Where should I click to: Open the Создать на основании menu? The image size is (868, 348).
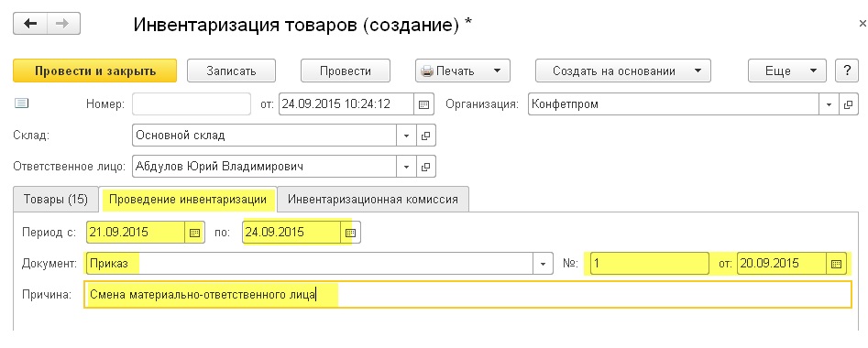[622, 71]
